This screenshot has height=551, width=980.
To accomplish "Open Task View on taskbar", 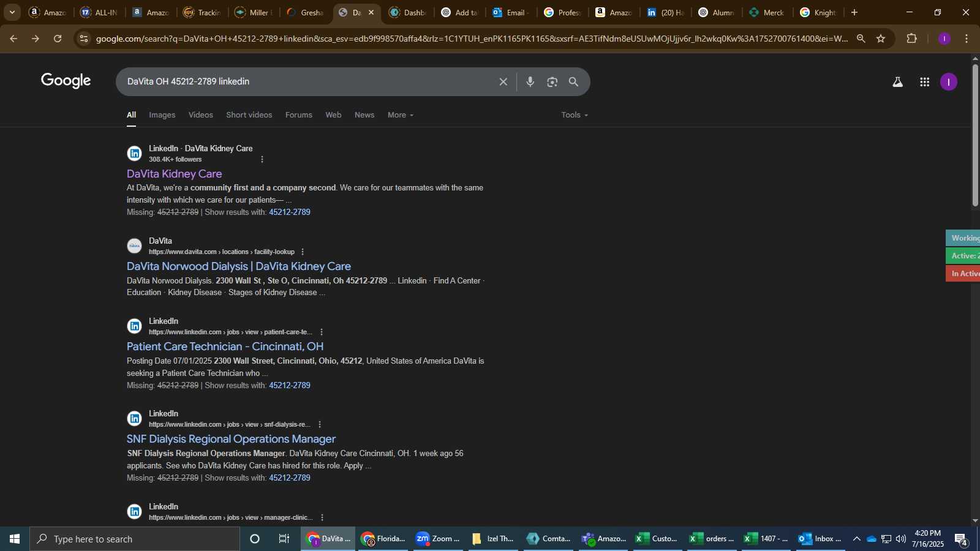I will click(284, 539).
